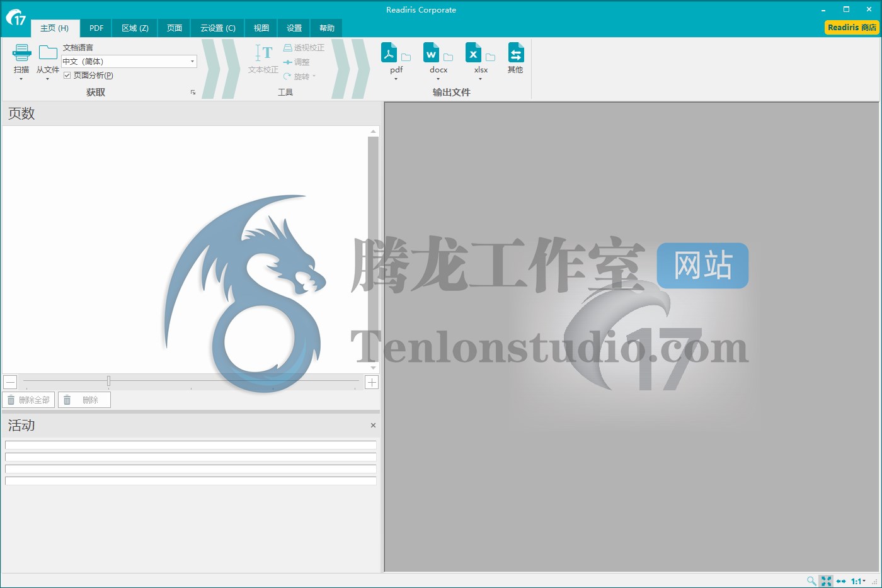
Task: Switch to the Settings (设置) tab
Action: coord(294,28)
